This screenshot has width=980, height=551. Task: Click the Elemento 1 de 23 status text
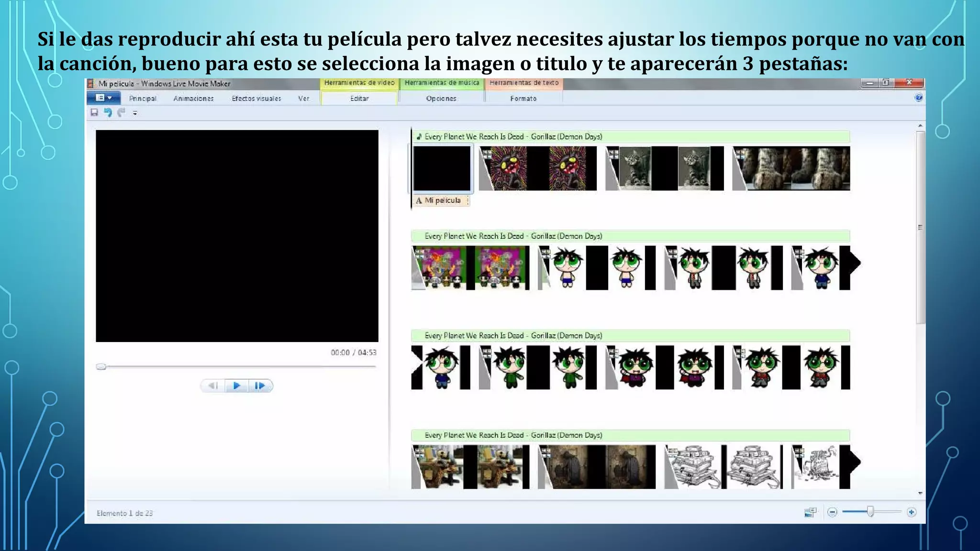tap(124, 513)
